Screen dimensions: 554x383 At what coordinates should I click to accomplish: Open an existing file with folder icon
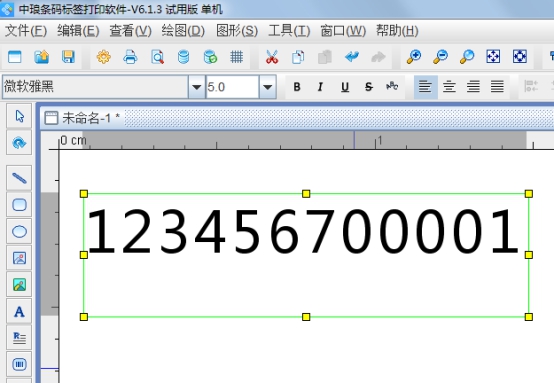(41, 57)
